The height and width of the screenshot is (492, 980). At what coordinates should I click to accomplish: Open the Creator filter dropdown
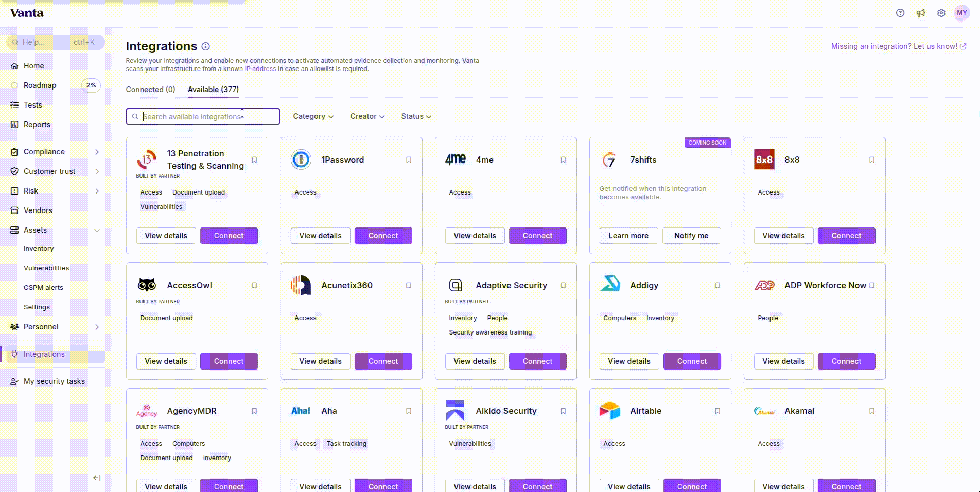(367, 116)
